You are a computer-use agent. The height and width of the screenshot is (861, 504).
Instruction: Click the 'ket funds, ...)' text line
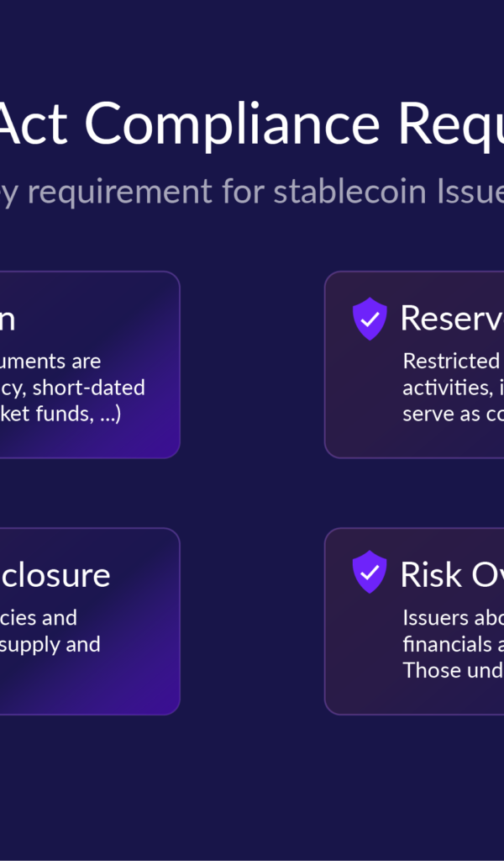tap(60, 414)
